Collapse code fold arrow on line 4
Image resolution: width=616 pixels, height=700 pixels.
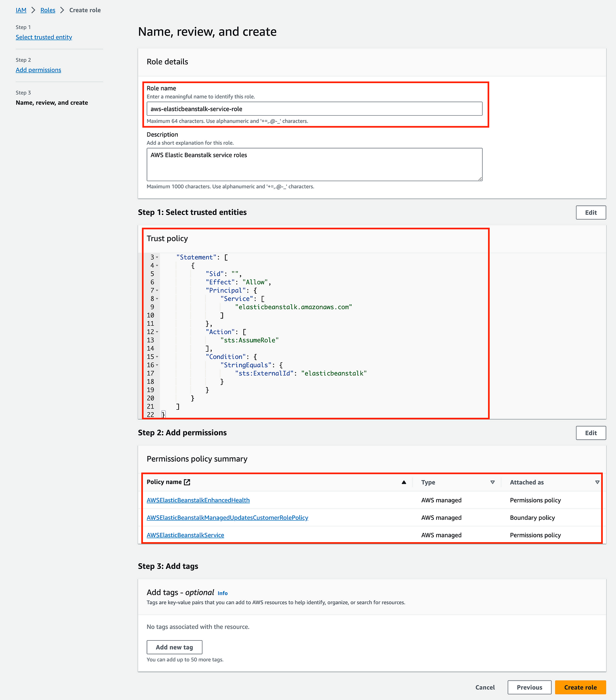(157, 266)
